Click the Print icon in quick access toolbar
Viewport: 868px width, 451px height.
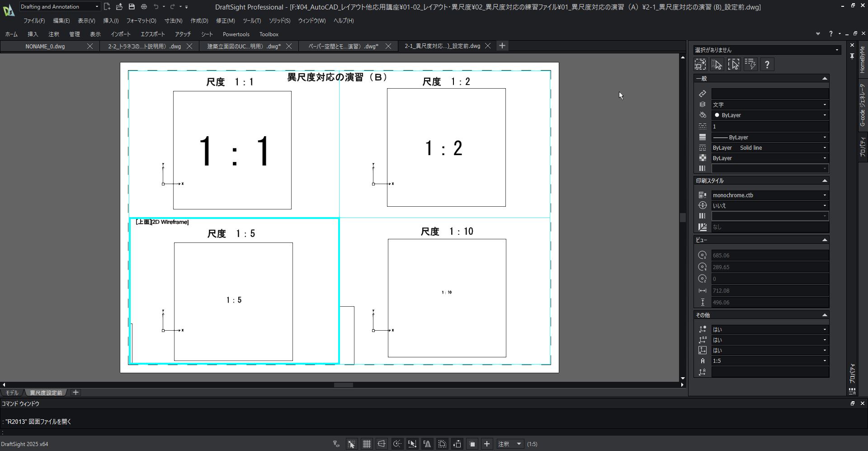point(144,7)
